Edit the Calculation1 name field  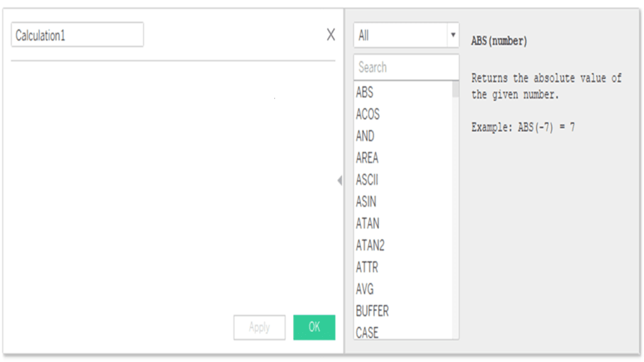coord(77,35)
